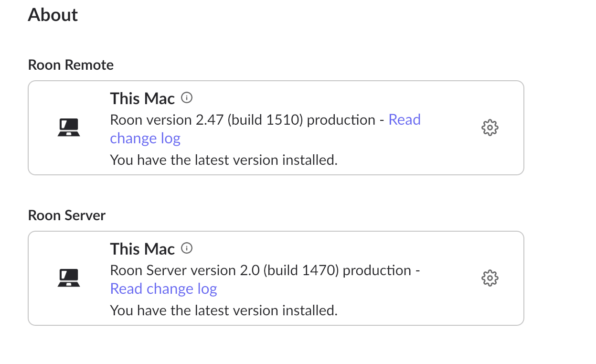
Task: Click the Roon Server section label
Action: pyautogui.click(x=67, y=215)
